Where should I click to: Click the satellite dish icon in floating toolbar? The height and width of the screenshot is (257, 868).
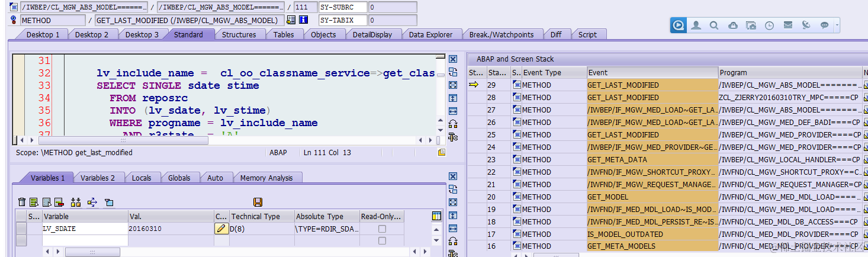click(x=806, y=25)
